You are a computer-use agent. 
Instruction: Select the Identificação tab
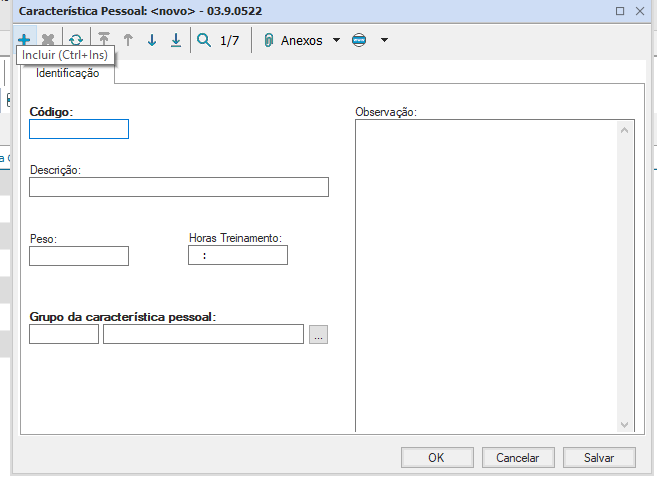point(68,73)
